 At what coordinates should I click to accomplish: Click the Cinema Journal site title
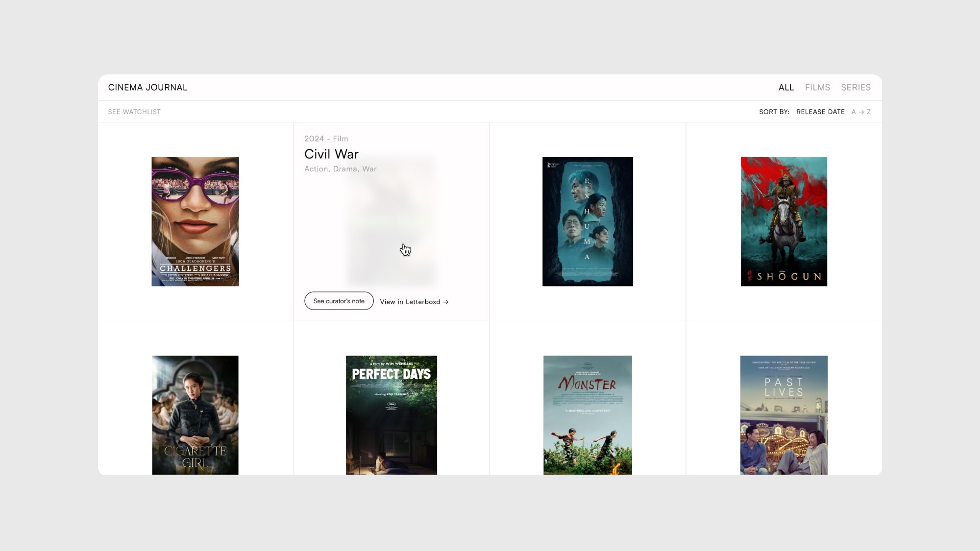click(x=147, y=87)
